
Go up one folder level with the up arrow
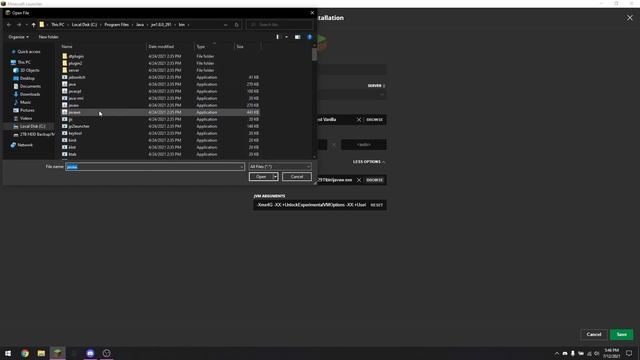tap(33, 24)
